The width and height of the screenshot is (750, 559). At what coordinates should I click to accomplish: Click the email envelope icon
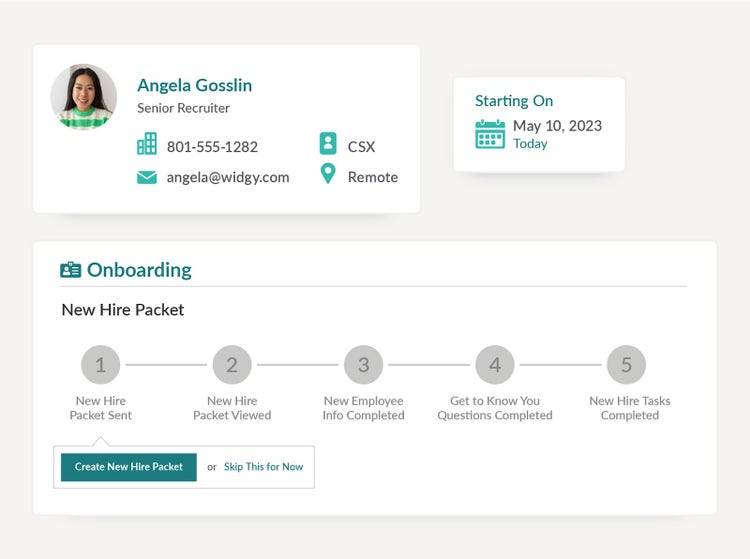[147, 177]
